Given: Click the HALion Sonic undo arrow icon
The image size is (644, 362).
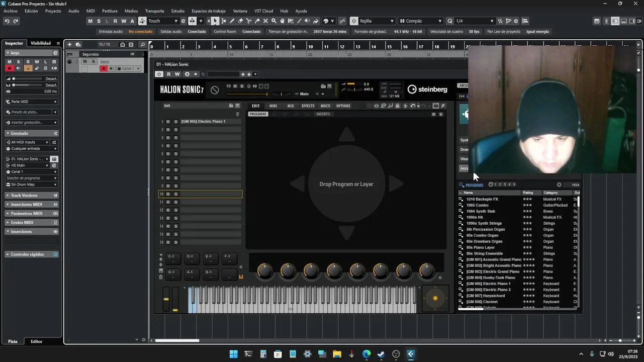Looking at the screenshot, I should pyautogui.click(x=413, y=106).
